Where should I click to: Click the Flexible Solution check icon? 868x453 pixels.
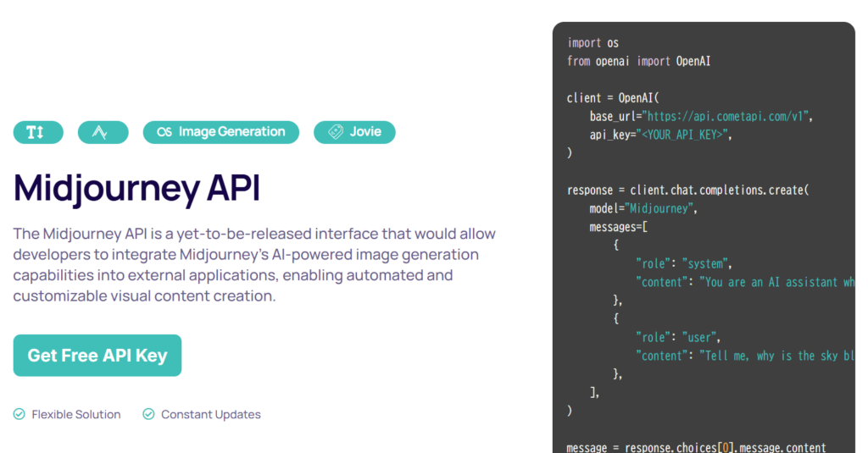19,414
